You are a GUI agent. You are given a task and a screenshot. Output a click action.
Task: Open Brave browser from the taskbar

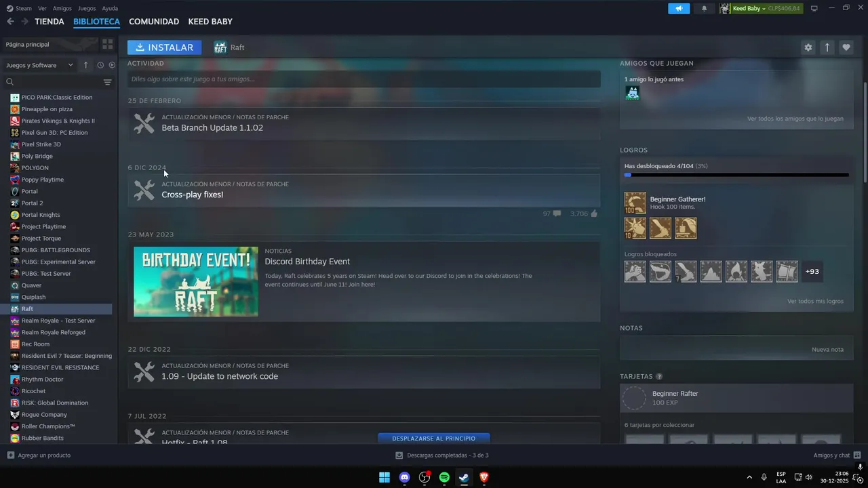tap(484, 477)
